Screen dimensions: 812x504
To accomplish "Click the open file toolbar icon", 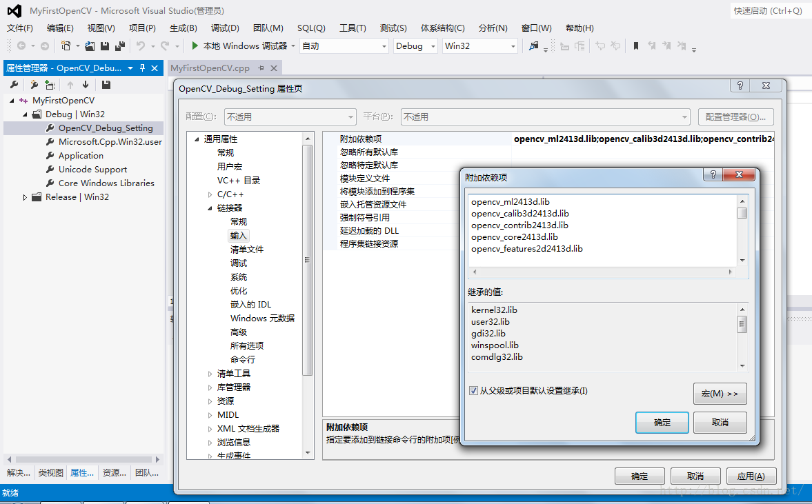I will coord(90,46).
